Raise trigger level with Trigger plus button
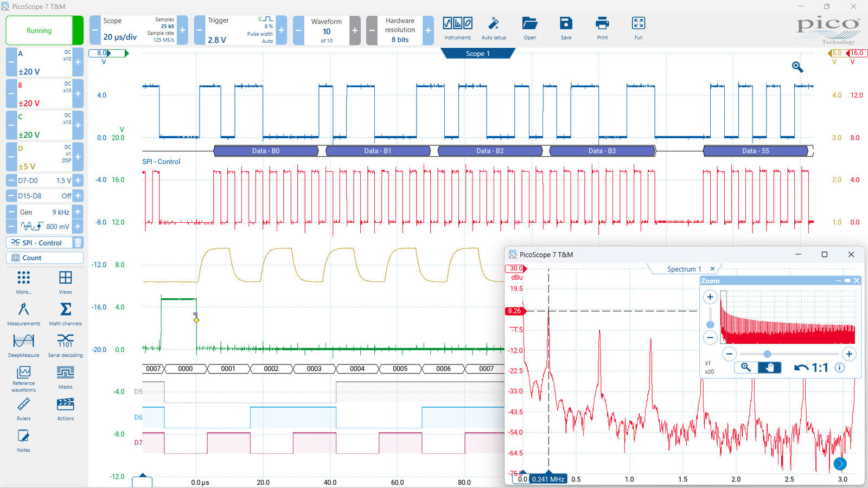The image size is (868, 488). [x=281, y=30]
